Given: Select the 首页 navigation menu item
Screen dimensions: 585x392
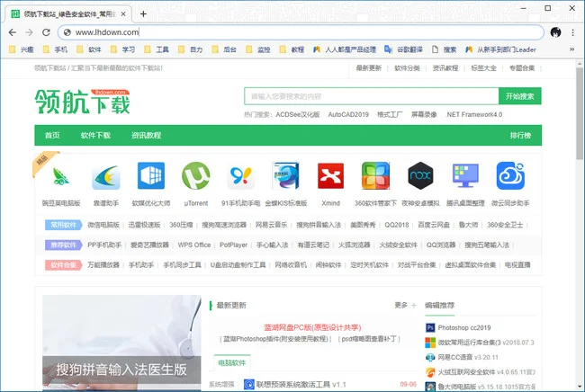Looking at the screenshot, I should (x=52, y=135).
